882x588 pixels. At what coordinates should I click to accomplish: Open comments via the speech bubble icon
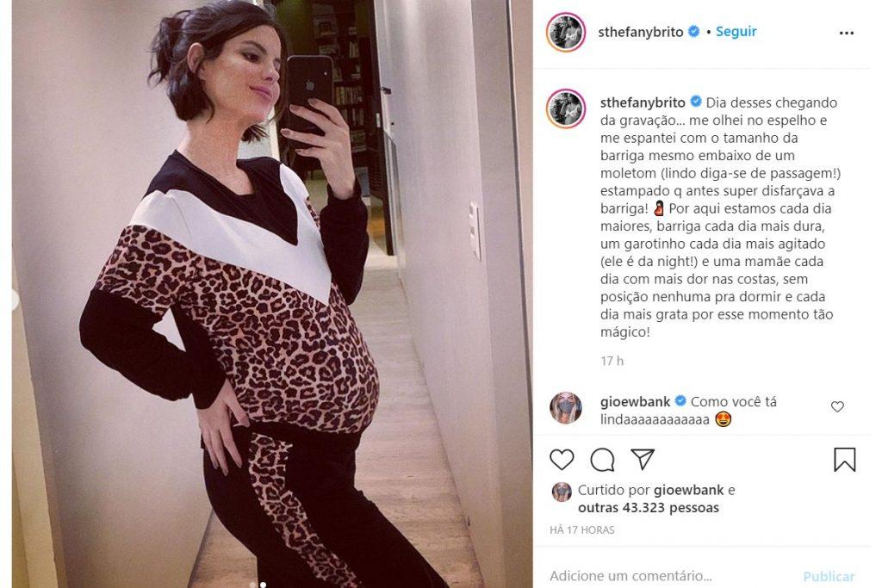602,460
